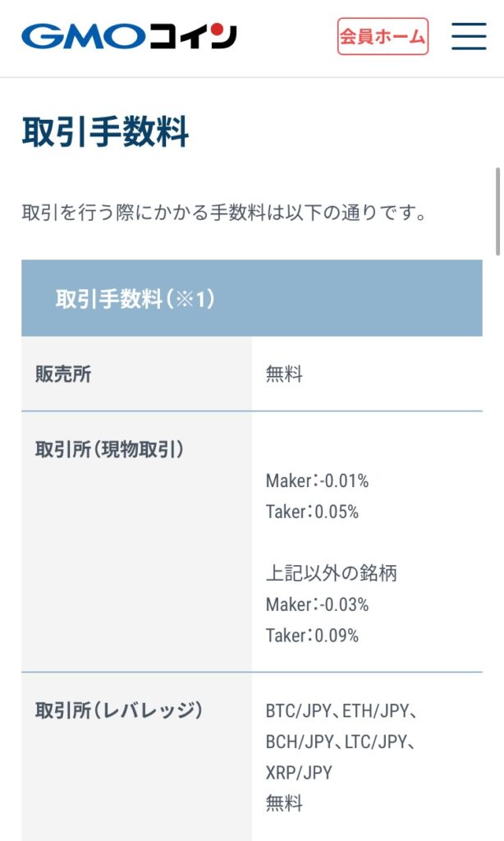
Task: Tap the 会員ホーム button
Action: (383, 36)
